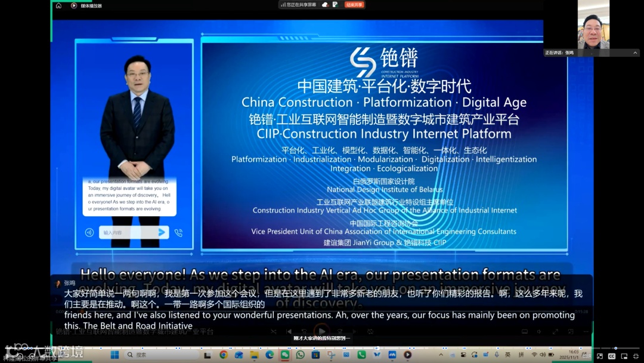This screenshot has width=644, height=363.
Task: Click the cloud recording icon in sharing toolbar
Action: (x=326, y=5)
